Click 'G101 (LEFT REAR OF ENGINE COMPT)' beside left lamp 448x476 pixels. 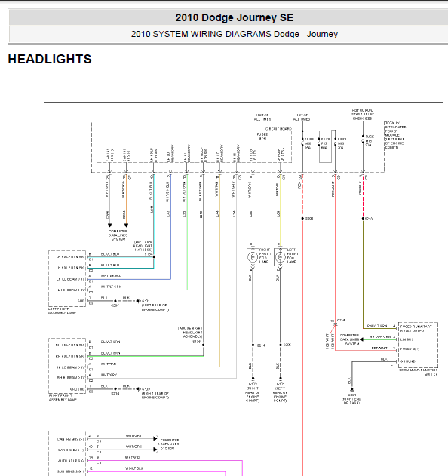pyautogui.click(x=155, y=306)
